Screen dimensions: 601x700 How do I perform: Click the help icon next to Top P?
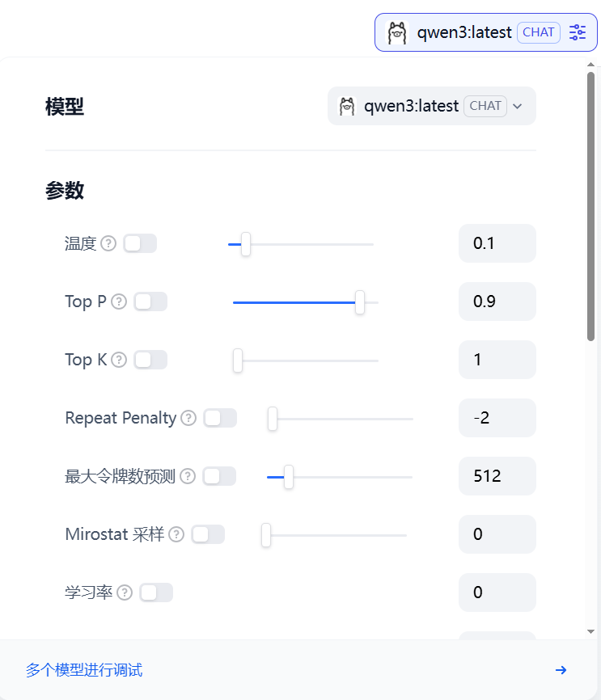click(119, 302)
